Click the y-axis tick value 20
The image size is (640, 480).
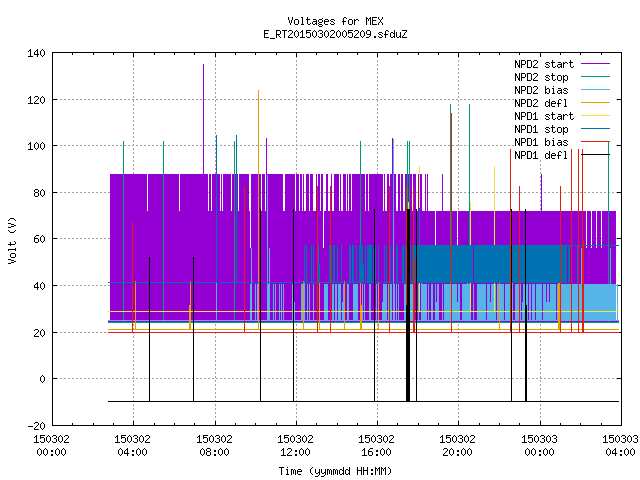pyautogui.click(x=39, y=333)
